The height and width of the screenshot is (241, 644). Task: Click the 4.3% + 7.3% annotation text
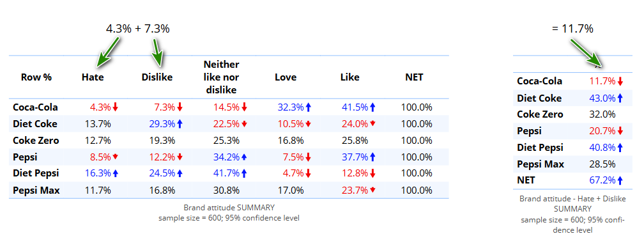[x=137, y=29]
